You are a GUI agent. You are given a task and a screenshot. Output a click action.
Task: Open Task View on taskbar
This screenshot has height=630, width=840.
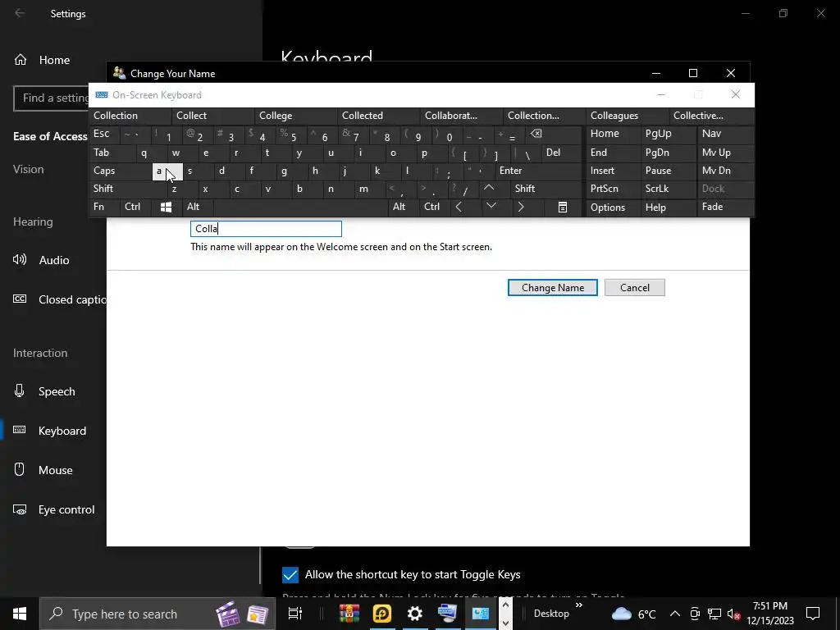(294, 614)
